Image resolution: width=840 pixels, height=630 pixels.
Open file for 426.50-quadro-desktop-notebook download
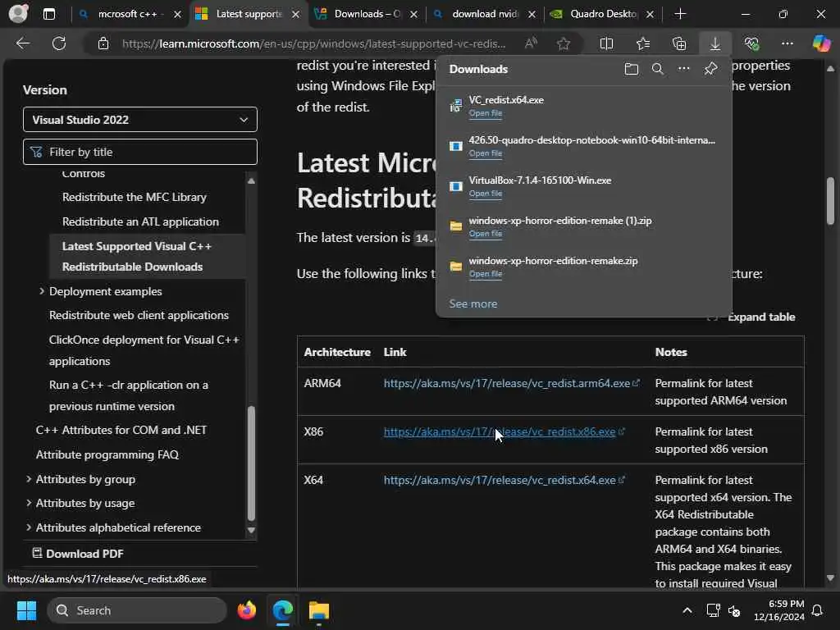[486, 153]
